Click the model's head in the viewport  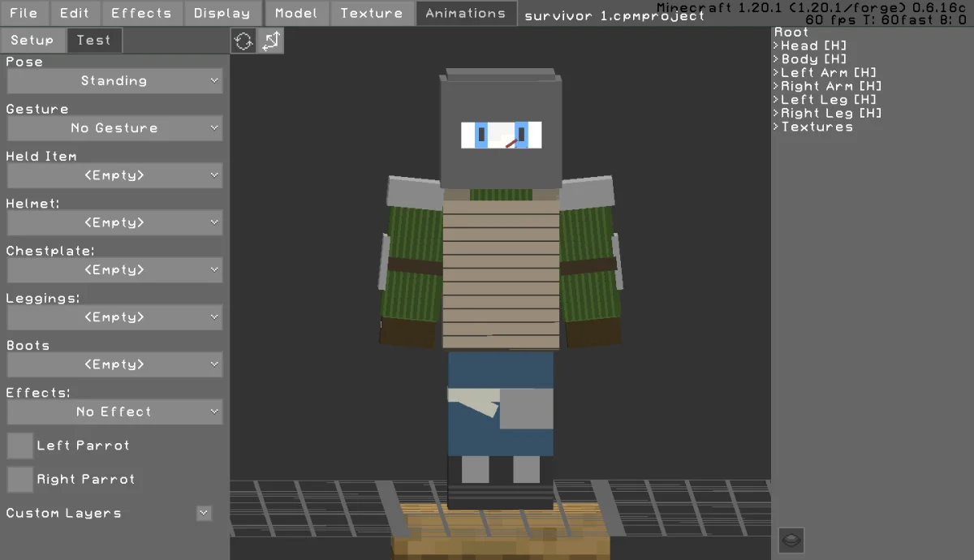tap(501, 130)
